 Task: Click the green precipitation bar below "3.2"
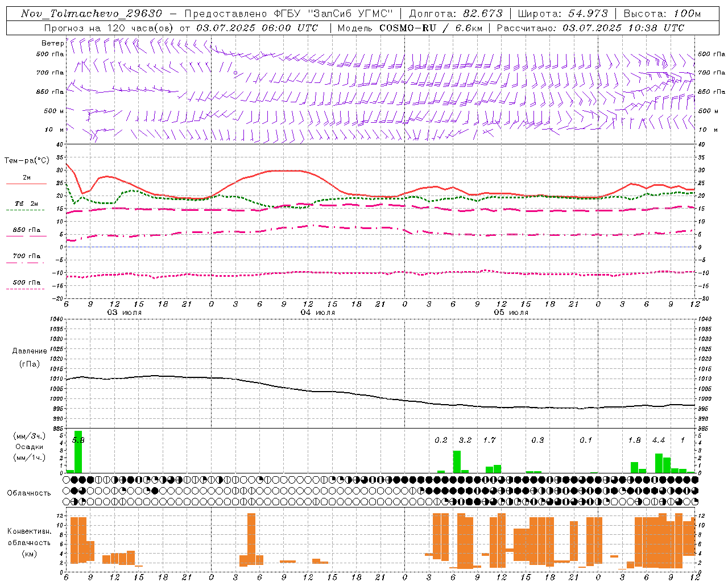click(x=457, y=462)
